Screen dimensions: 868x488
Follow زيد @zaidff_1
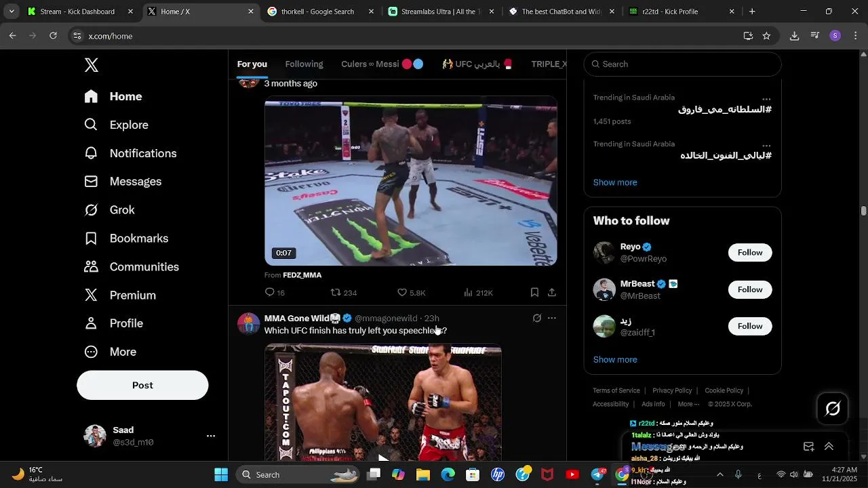750,327
